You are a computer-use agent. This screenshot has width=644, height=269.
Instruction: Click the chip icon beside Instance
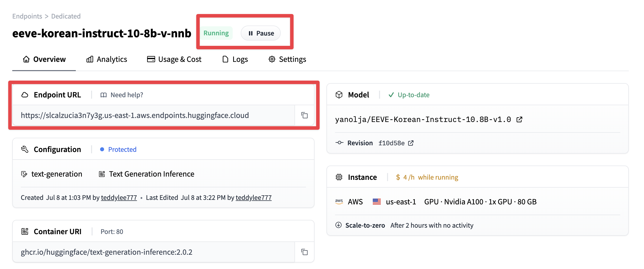(339, 177)
